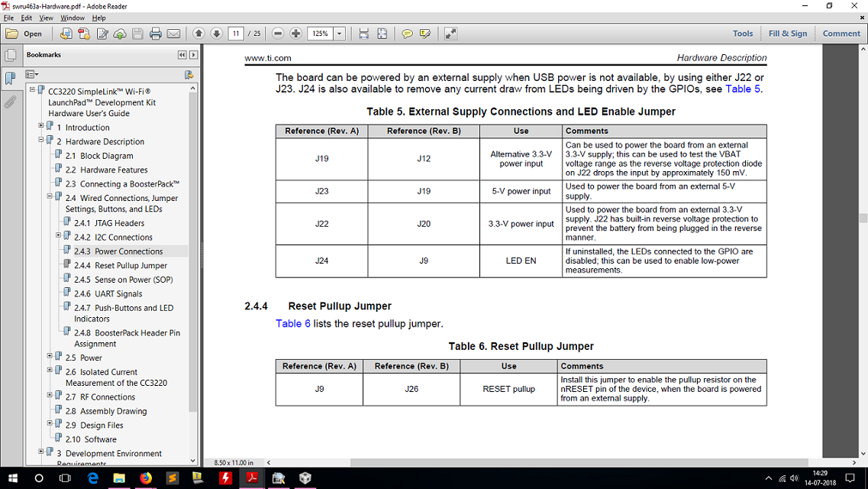Expand the Bookmarks panel right arrow

click(x=193, y=55)
